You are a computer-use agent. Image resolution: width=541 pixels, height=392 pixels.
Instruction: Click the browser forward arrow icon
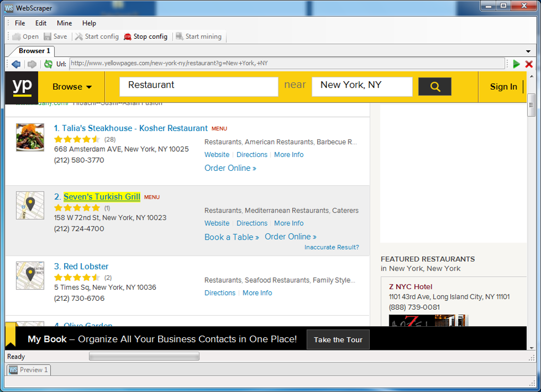[32, 64]
